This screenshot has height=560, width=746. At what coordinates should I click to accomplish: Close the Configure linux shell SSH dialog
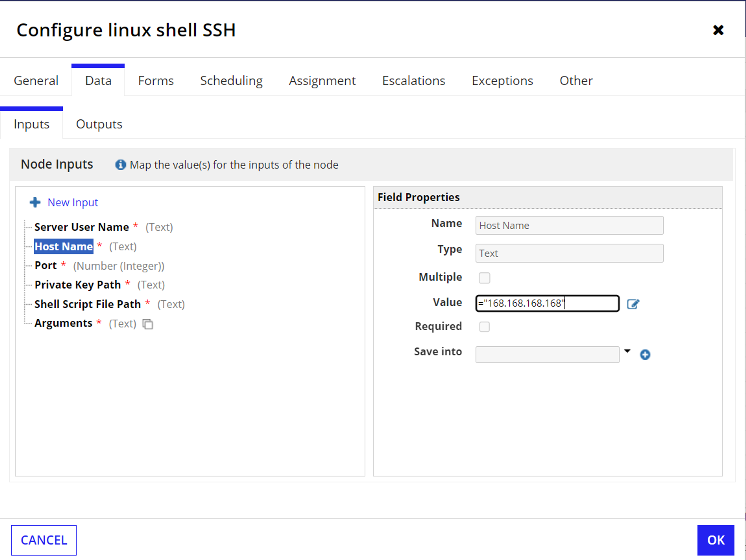tap(718, 30)
